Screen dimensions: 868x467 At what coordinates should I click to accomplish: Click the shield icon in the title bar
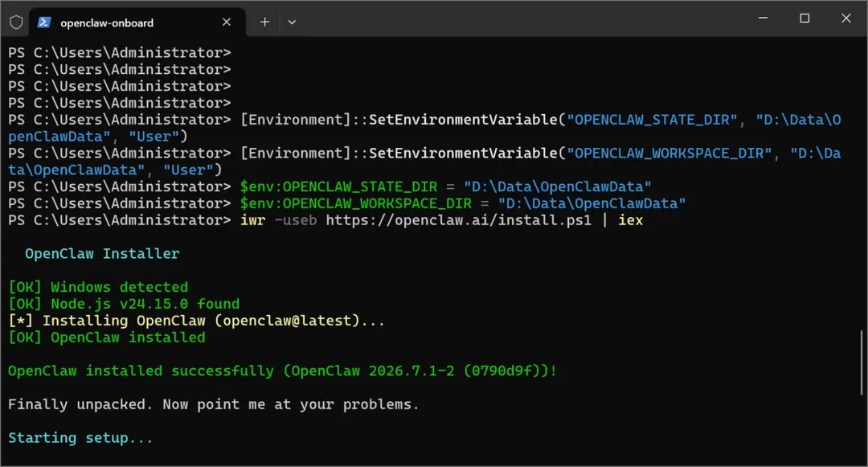[x=16, y=23]
